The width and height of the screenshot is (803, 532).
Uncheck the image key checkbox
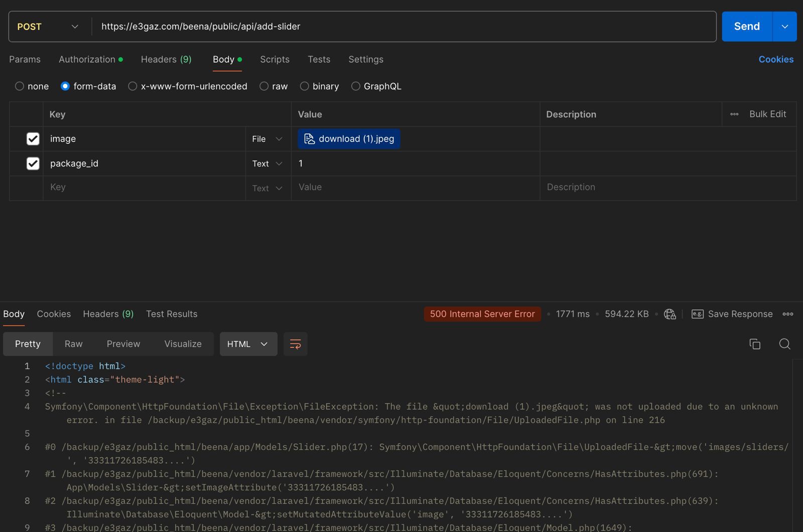[x=33, y=139]
